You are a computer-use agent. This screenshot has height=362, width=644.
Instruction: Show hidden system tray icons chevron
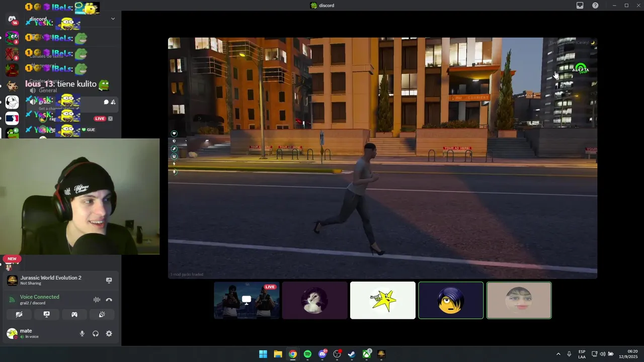pos(558,354)
